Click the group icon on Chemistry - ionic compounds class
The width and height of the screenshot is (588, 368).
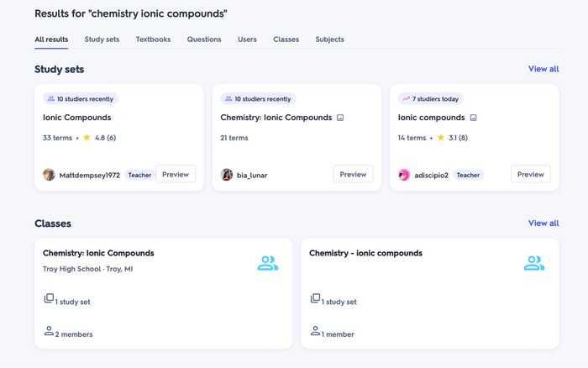534,263
